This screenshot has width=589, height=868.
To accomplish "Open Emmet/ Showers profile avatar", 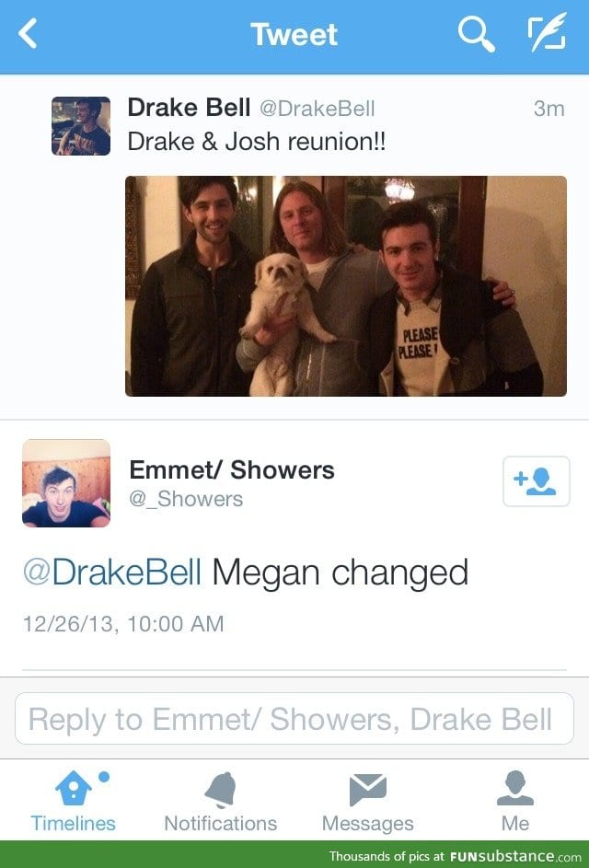I will [66, 482].
